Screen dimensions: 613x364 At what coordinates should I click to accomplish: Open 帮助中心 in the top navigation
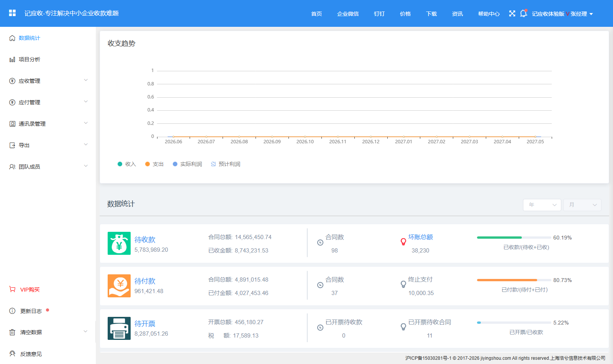point(489,14)
